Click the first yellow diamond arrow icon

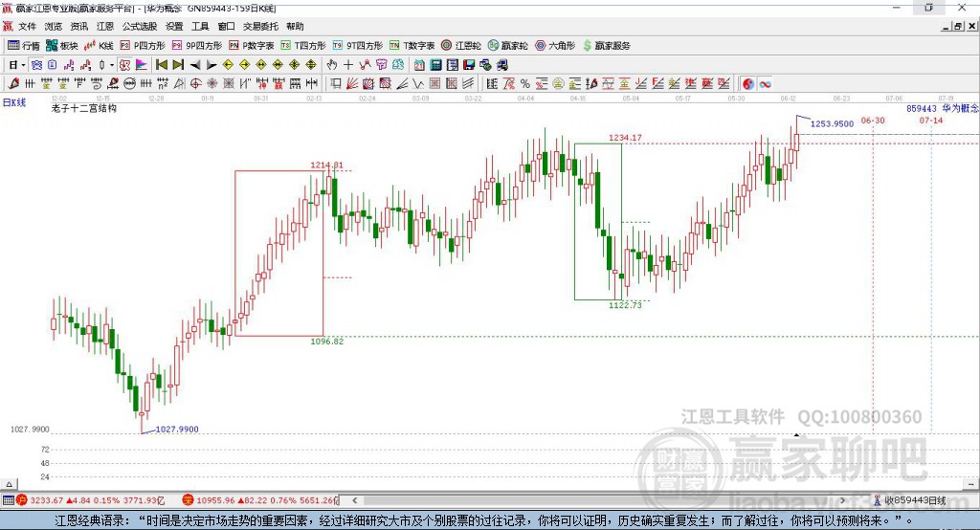pos(228,65)
